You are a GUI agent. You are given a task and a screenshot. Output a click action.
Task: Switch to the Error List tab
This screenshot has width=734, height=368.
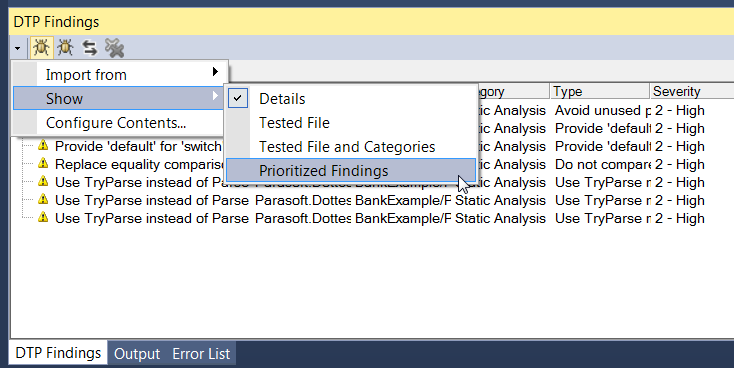[201, 354]
